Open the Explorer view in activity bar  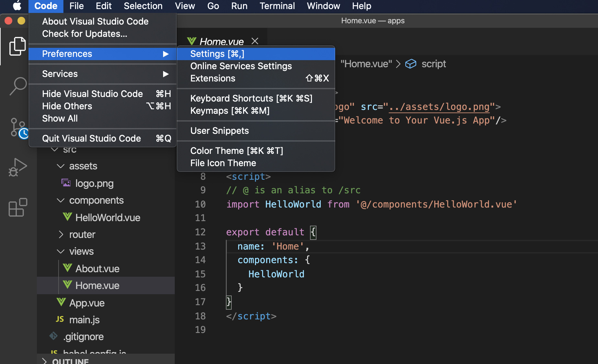click(x=18, y=46)
